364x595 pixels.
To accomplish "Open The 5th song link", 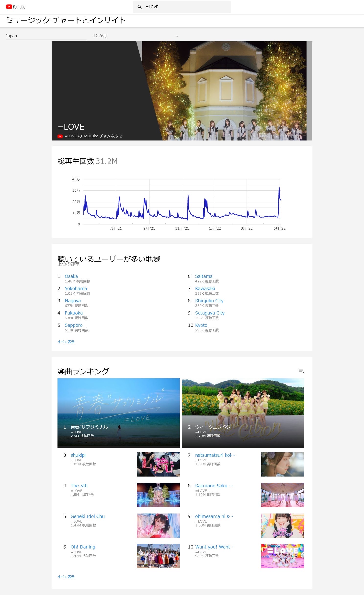I will coord(79,486).
